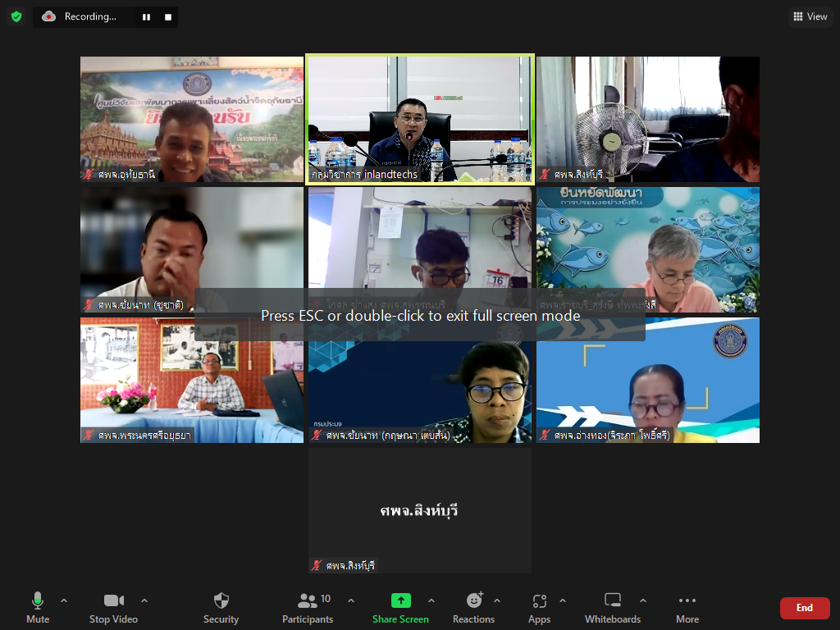Select the สพจ.สิงห์บุรี video tile with fan
Viewport: 840px width, 630px height.
click(x=648, y=120)
